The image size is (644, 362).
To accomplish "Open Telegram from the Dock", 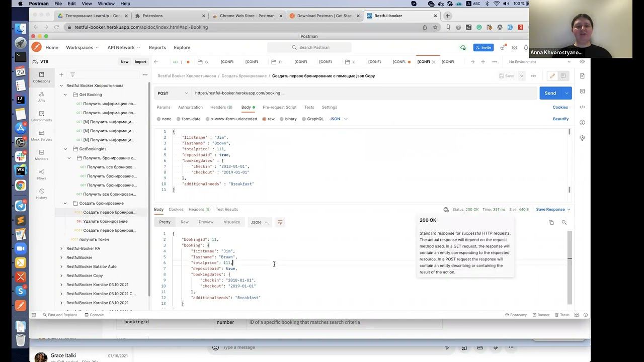I will [x=21, y=206].
